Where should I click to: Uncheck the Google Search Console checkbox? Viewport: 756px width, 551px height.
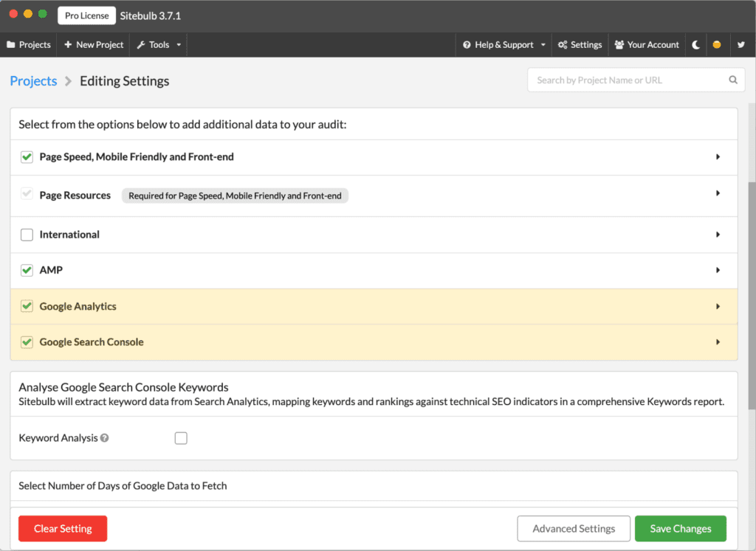pyautogui.click(x=27, y=342)
